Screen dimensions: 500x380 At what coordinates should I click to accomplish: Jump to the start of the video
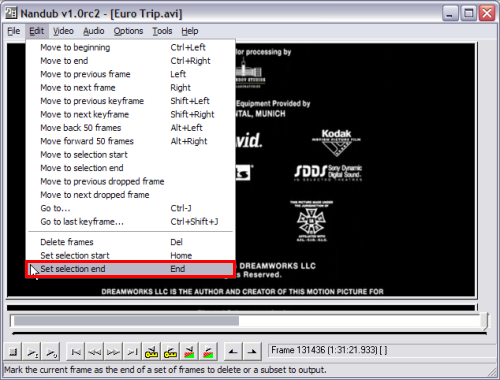point(76,352)
